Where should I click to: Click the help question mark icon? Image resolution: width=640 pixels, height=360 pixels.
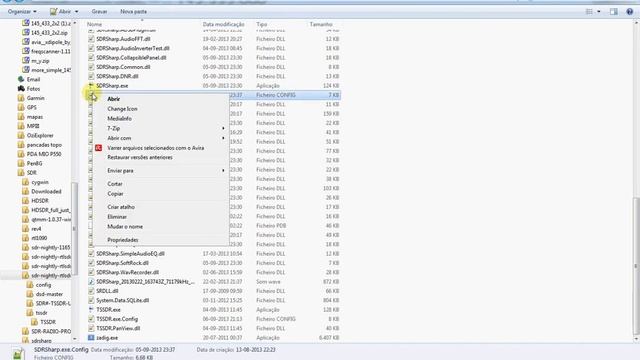click(x=630, y=11)
